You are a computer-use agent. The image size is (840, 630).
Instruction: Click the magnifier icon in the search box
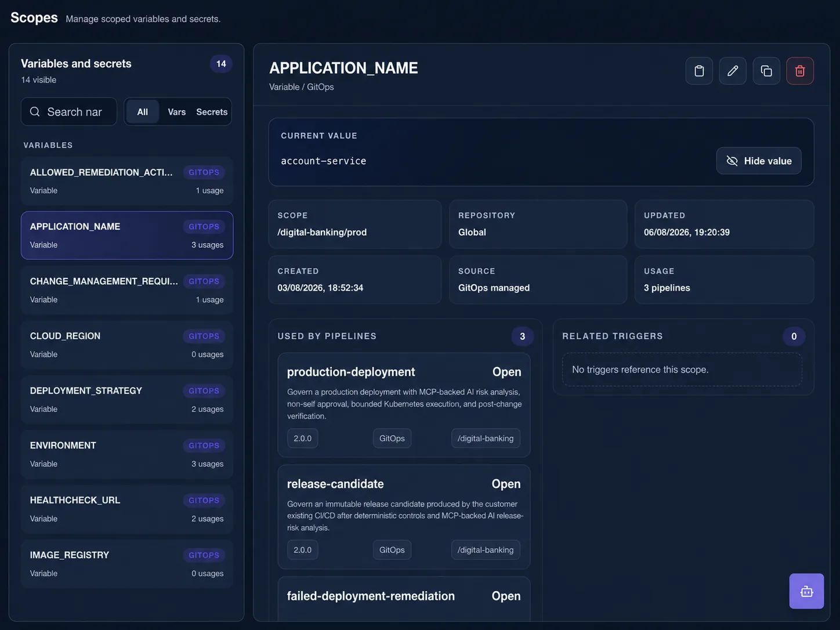coord(35,111)
